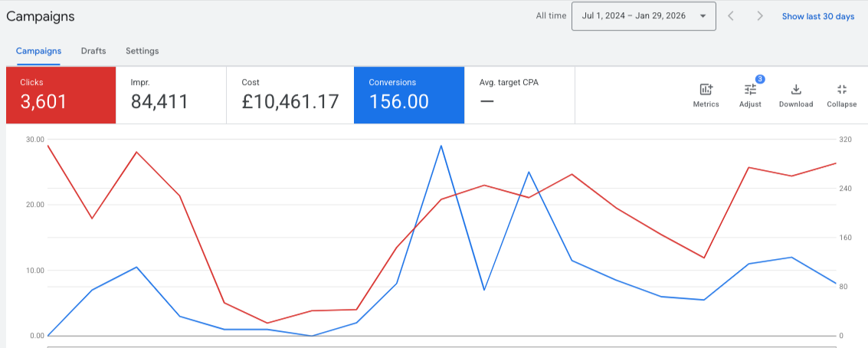Collapse the chart panel
Screen dimensions: 868x348
pyautogui.click(x=841, y=90)
